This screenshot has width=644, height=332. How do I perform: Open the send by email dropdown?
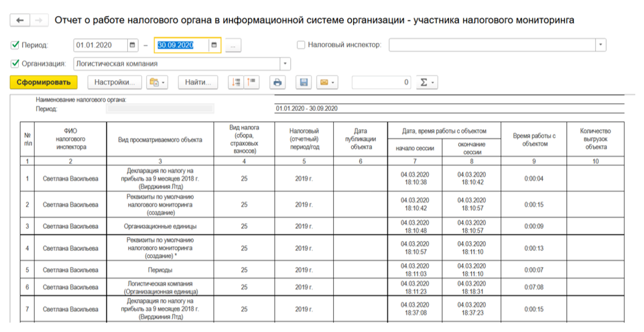[x=327, y=82]
